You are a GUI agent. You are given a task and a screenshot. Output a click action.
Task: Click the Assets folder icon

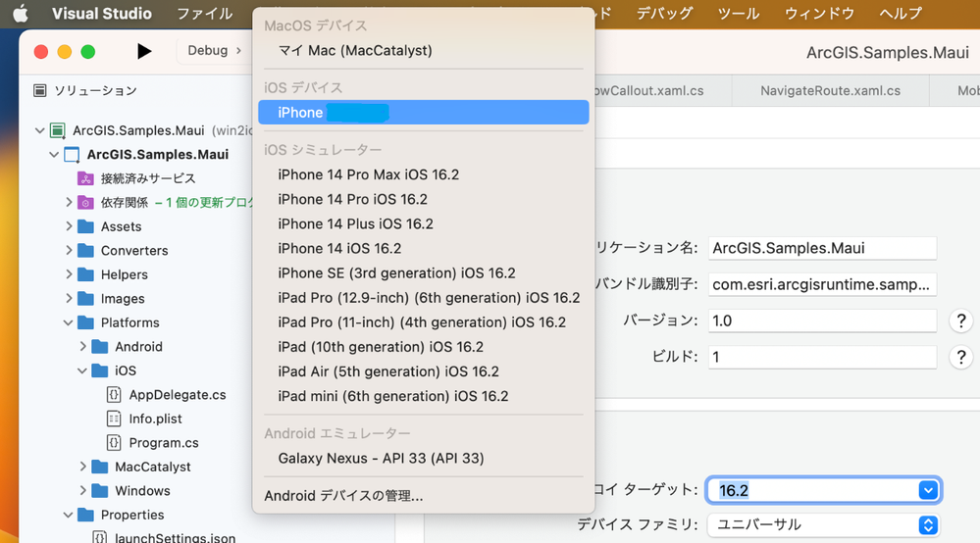pyautogui.click(x=85, y=226)
